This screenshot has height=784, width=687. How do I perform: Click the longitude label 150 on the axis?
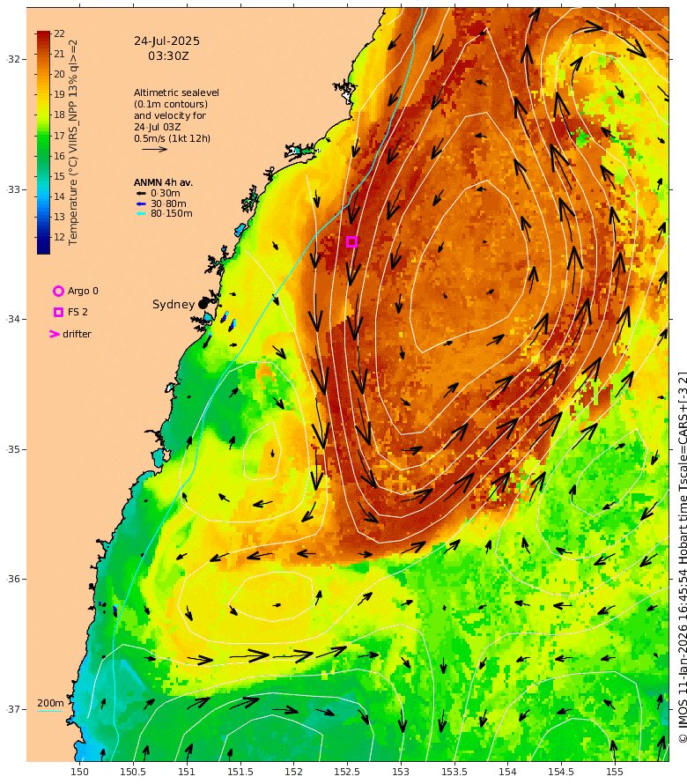pos(79,772)
